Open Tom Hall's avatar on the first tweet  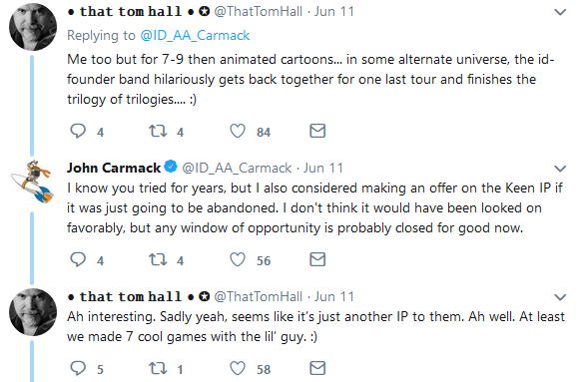(x=33, y=27)
